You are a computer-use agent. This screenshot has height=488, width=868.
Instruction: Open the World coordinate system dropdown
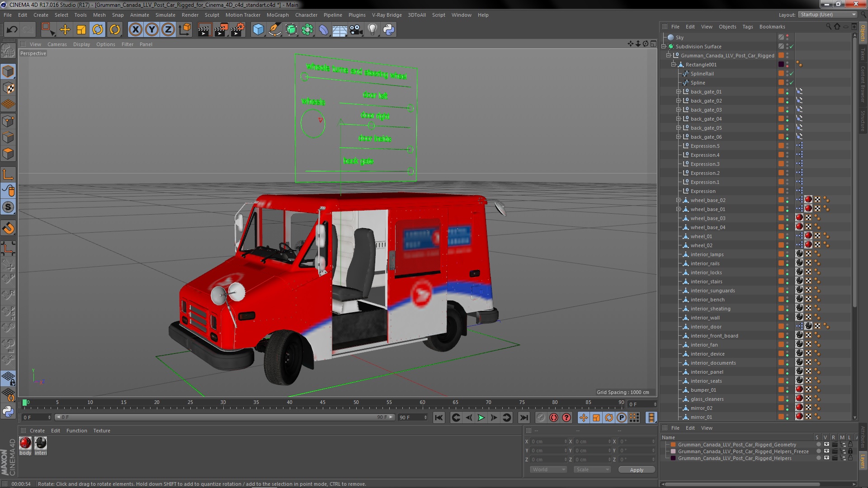548,469
